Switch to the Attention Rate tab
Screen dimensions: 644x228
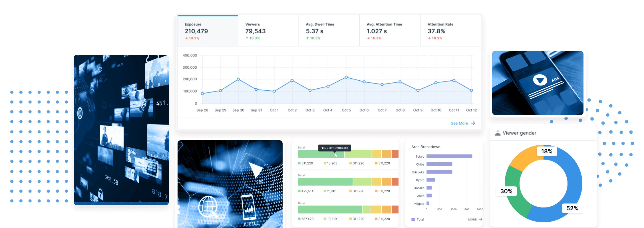coord(451,31)
